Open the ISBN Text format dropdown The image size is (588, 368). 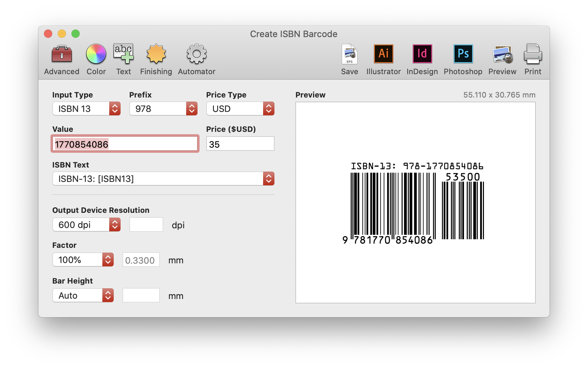click(163, 179)
